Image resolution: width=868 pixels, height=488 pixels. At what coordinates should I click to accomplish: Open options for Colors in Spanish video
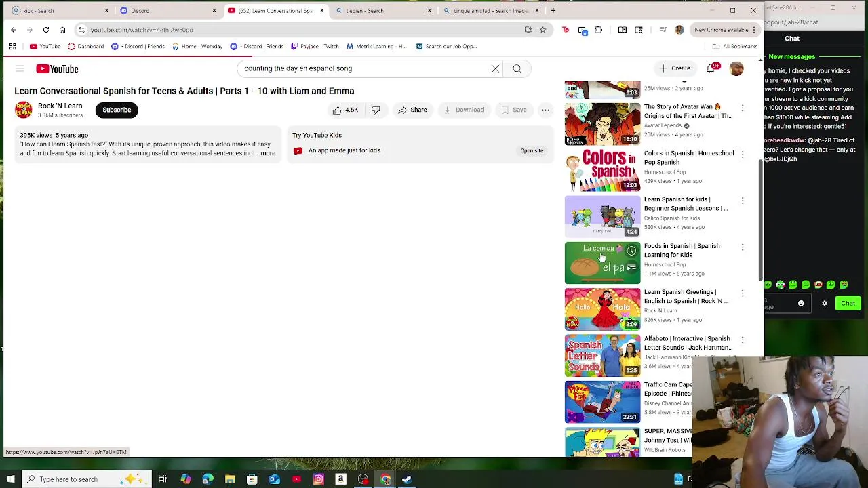pyautogui.click(x=743, y=155)
